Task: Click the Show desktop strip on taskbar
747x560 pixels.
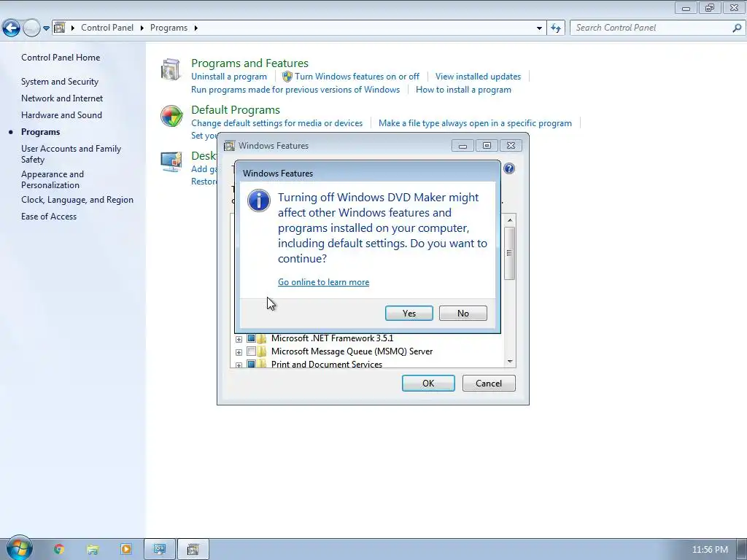Action: click(742, 550)
